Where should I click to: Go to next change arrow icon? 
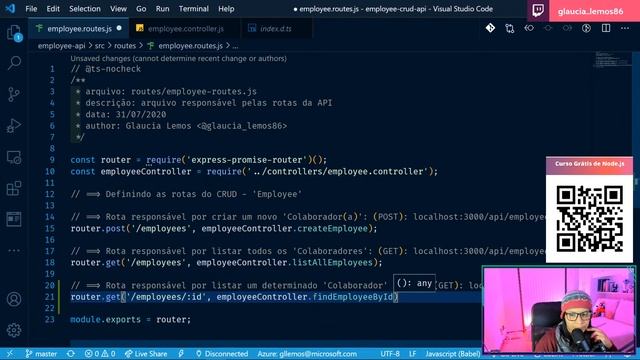(567, 28)
